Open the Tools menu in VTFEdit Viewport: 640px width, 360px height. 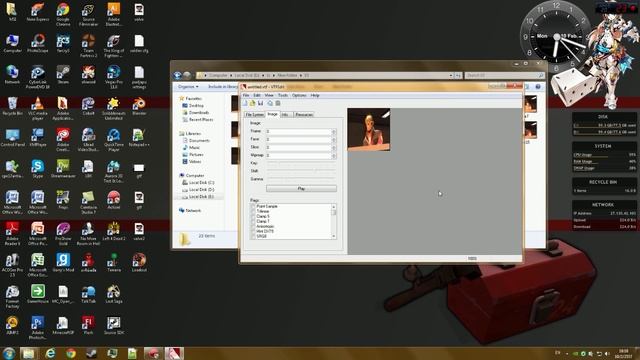point(282,96)
